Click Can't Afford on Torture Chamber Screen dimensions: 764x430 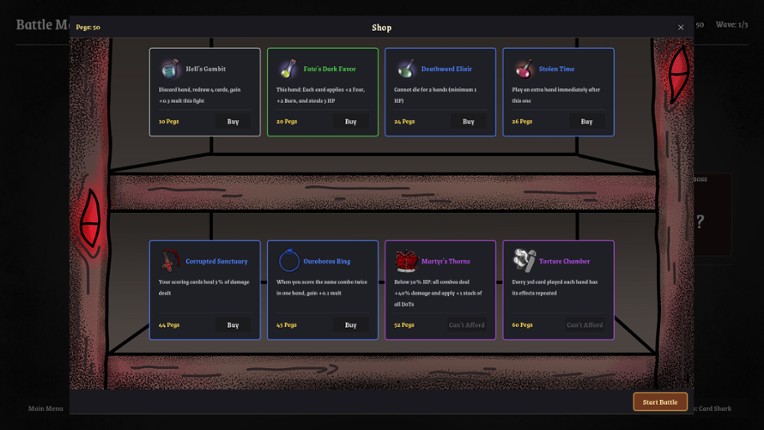tap(584, 325)
